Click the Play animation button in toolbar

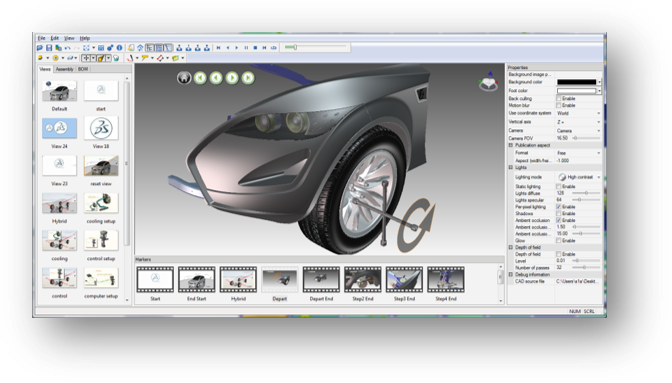[x=237, y=48]
